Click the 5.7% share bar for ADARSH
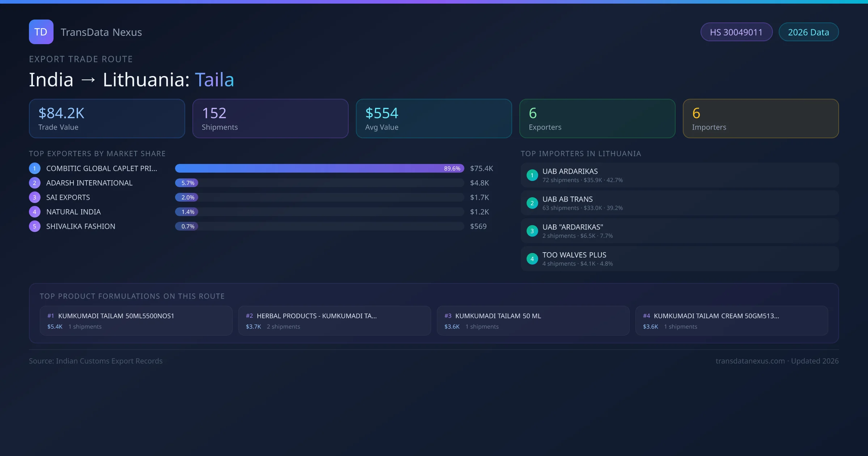The width and height of the screenshot is (868, 456). click(x=187, y=183)
